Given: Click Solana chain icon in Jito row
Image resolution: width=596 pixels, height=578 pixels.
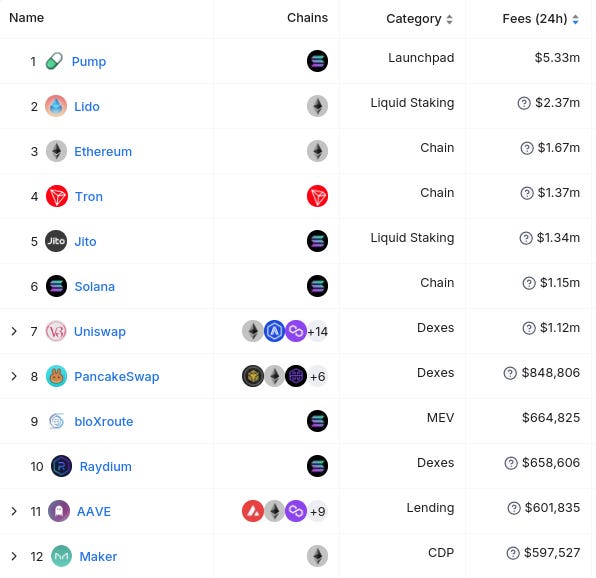Looking at the screenshot, I should (x=317, y=241).
